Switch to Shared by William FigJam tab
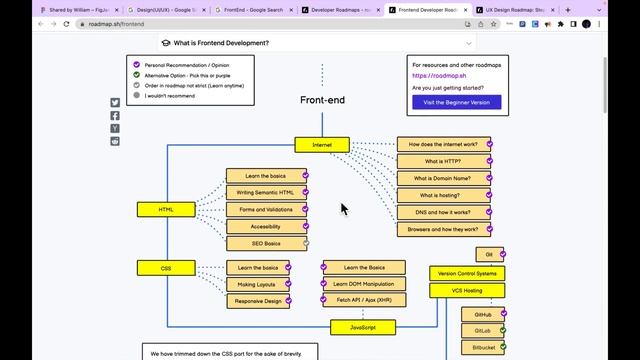 pos(79,10)
